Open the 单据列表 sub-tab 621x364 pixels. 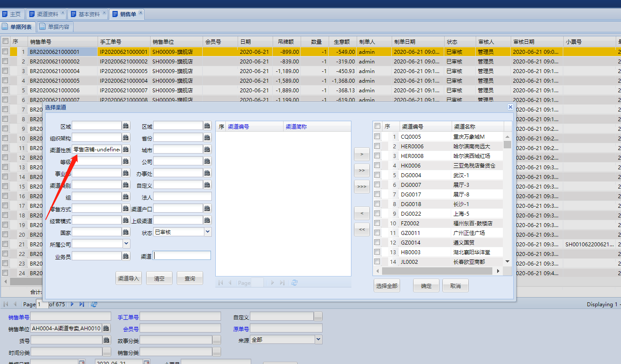(x=18, y=27)
